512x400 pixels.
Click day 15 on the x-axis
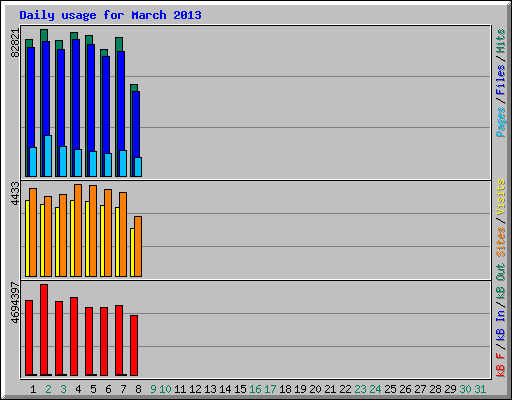click(240, 389)
